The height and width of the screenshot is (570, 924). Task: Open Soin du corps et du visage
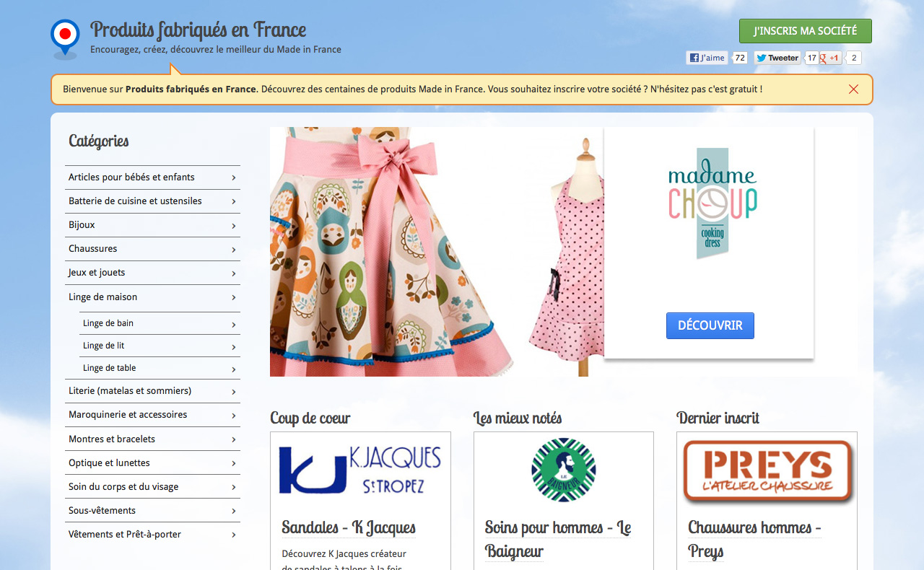tap(152, 487)
